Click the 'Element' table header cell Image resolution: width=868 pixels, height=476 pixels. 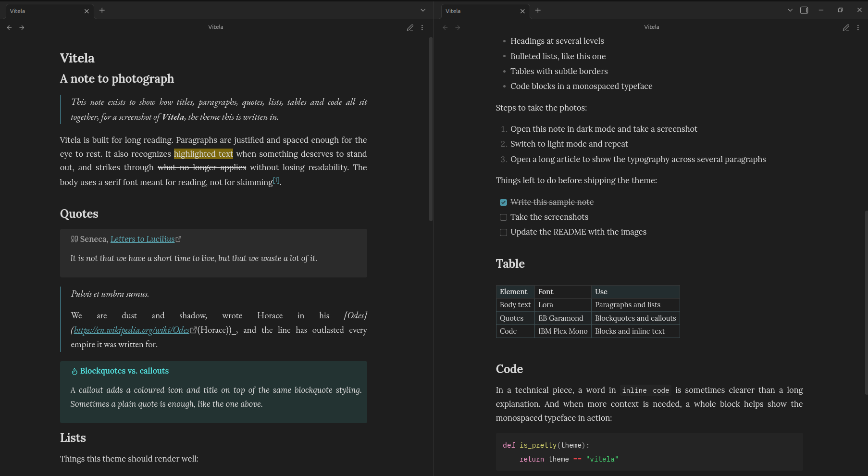point(515,292)
